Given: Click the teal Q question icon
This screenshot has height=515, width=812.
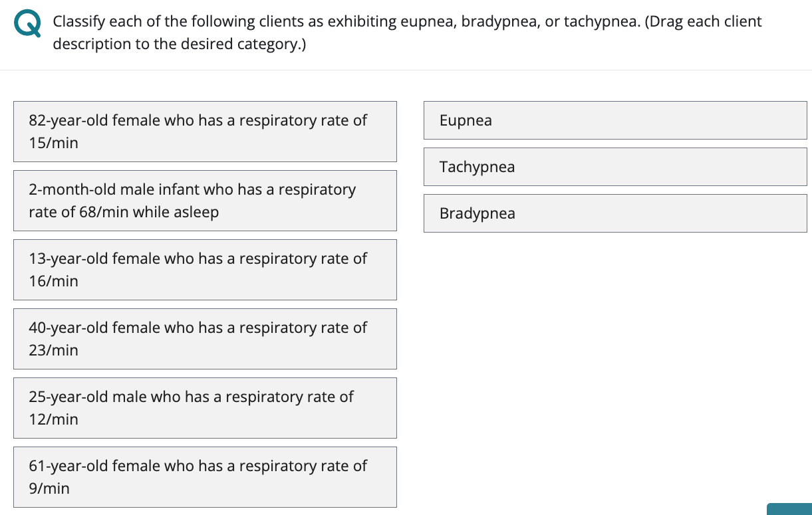Looking at the screenshot, I should click(x=26, y=25).
